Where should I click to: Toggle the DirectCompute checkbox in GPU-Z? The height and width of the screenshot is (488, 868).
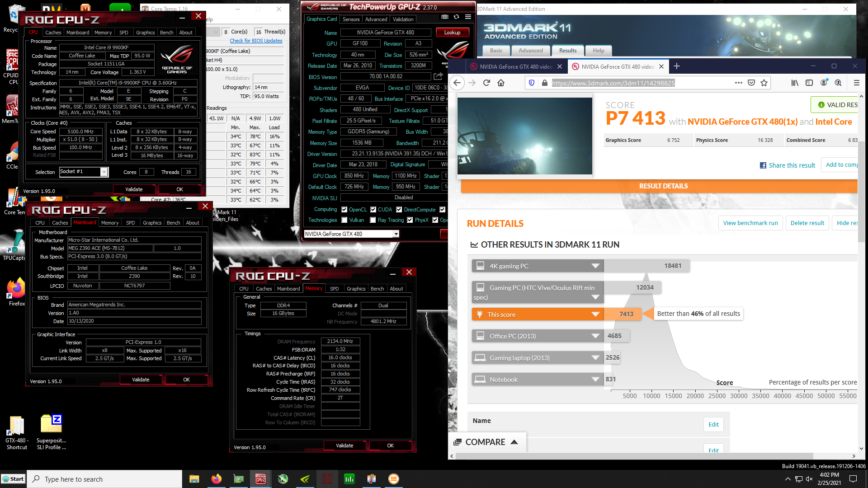pos(399,210)
